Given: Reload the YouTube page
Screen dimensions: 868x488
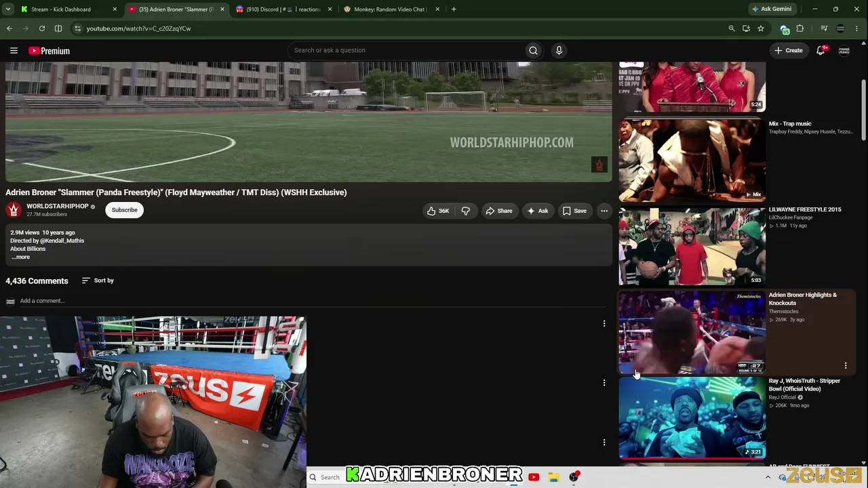Looking at the screenshot, I should [x=42, y=28].
